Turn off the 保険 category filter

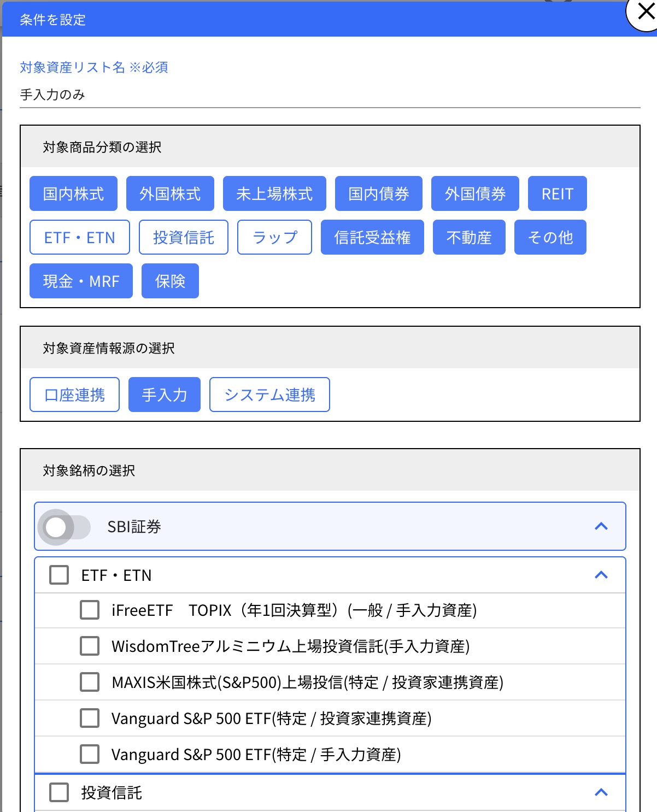[x=169, y=281]
